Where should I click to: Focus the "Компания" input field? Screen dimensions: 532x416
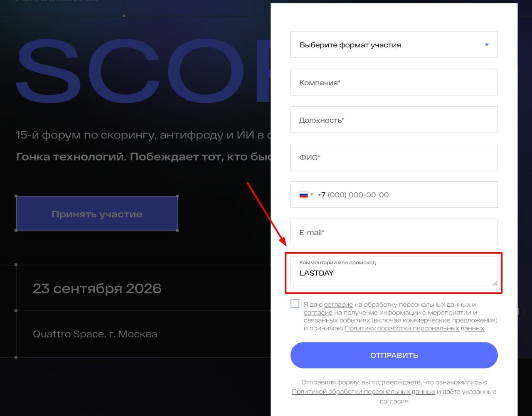point(394,82)
